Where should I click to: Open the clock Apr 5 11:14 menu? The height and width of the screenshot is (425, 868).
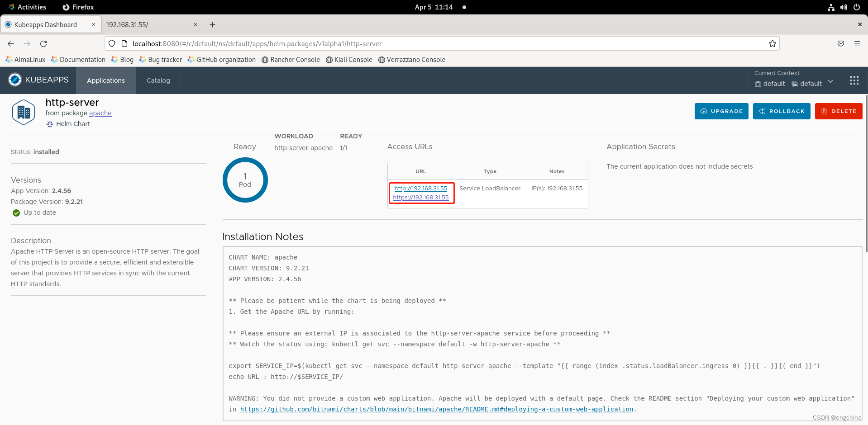434,7
